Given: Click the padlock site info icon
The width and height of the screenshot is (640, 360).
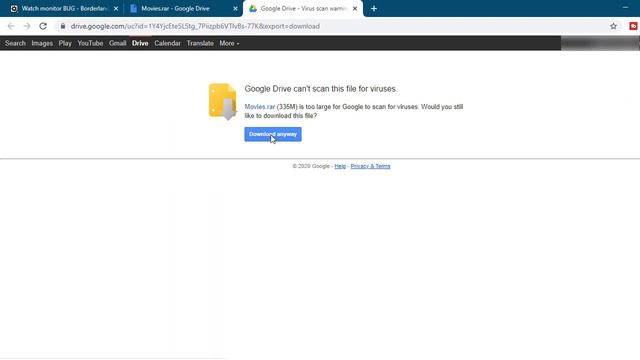Looking at the screenshot, I should 63,26.
